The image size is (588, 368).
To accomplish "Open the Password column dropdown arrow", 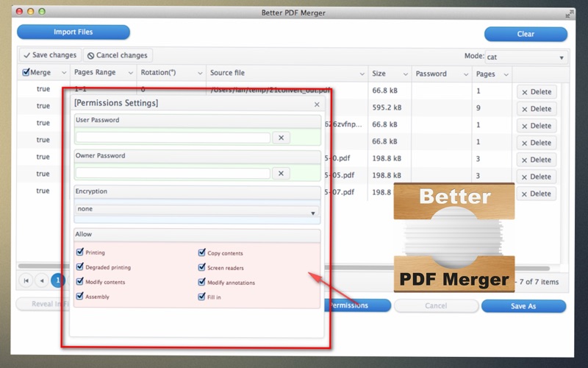I will pyautogui.click(x=466, y=74).
